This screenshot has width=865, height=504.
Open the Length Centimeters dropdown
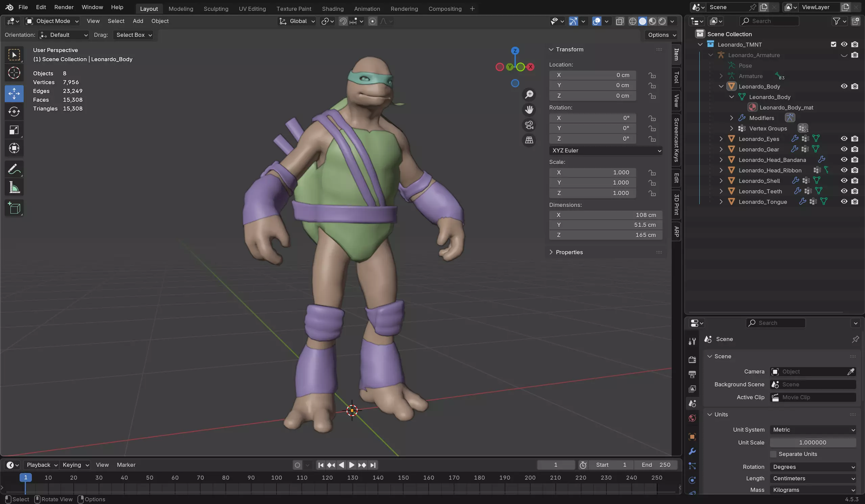pos(813,478)
